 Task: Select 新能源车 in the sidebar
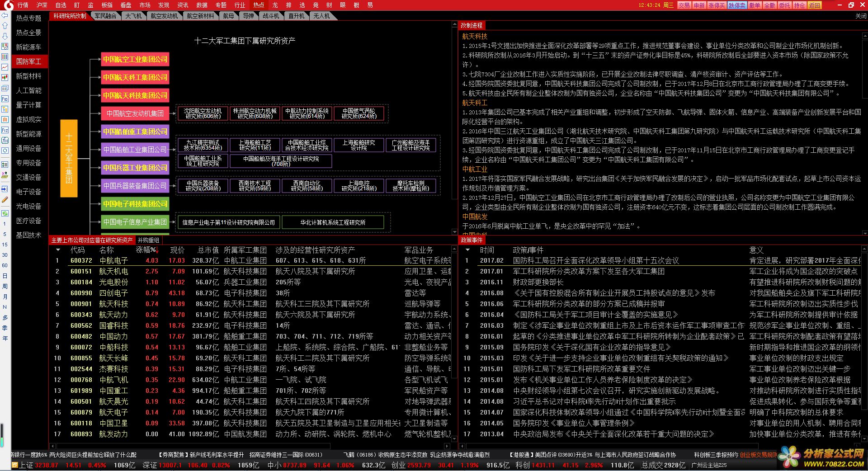pyautogui.click(x=28, y=47)
